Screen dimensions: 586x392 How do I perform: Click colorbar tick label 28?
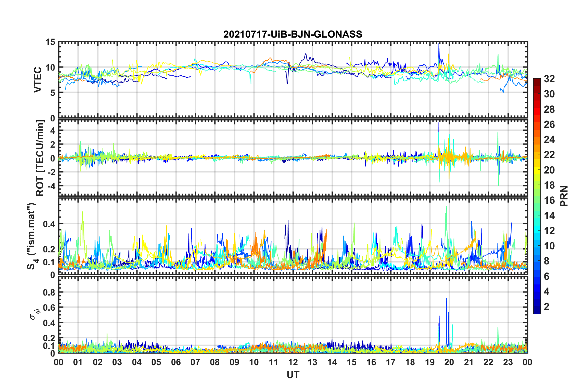[549, 109]
